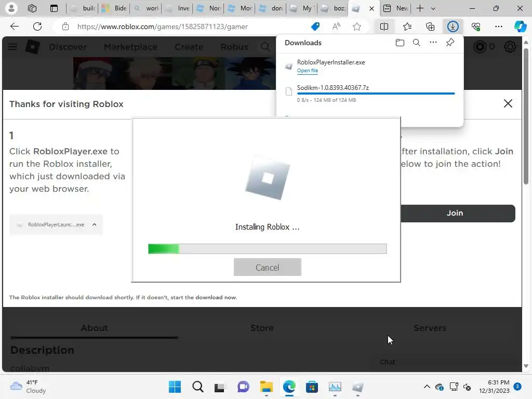Open File Explorer from taskbar
The width and height of the screenshot is (532, 399).
(x=267, y=387)
